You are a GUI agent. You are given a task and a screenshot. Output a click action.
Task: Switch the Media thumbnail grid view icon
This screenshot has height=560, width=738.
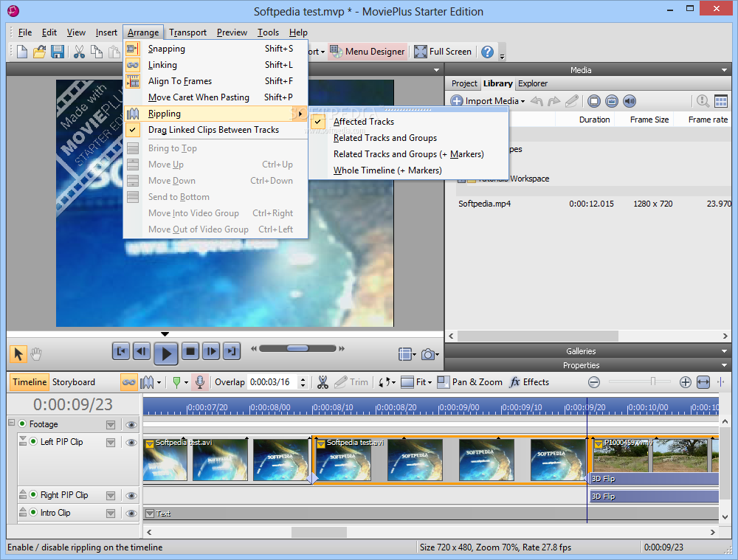point(721,100)
